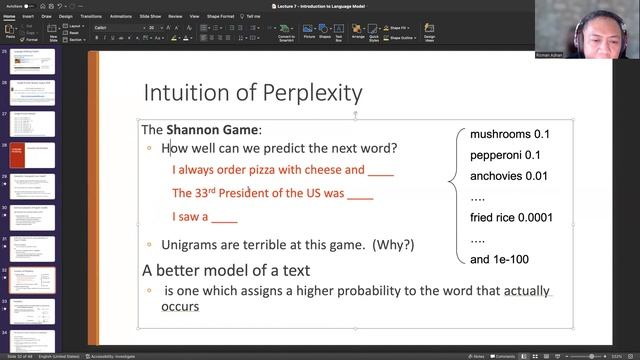Click the Clear Formatting icon
The height and width of the screenshot is (360, 640).
[x=189, y=28]
